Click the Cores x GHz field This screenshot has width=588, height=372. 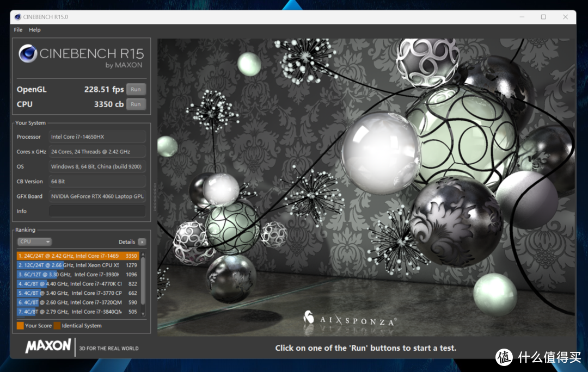[97, 152]
